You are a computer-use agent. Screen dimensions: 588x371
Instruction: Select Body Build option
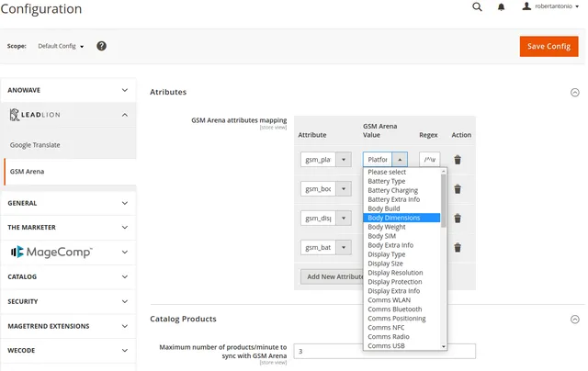click(401, 208)
